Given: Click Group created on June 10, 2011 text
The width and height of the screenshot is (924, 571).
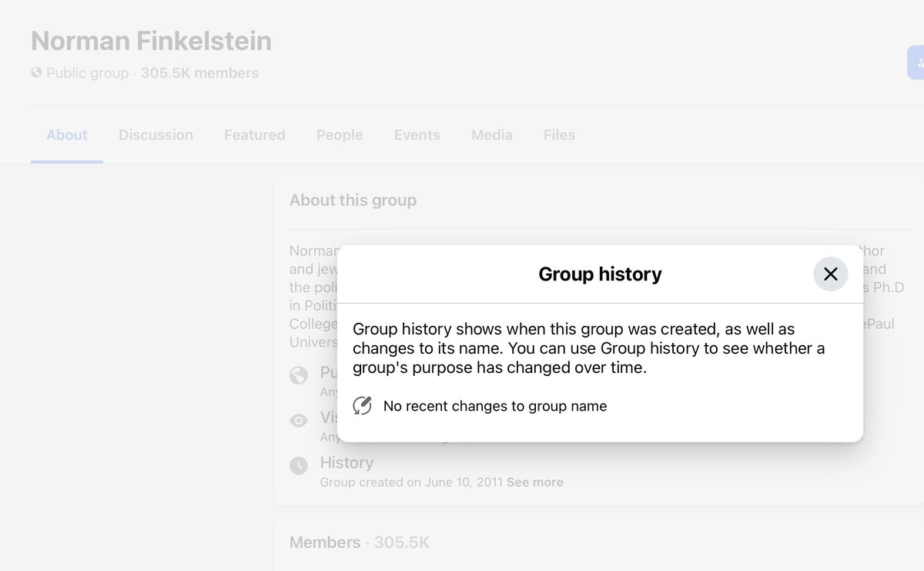Looking at the screenshot, I should pos(412,482).
